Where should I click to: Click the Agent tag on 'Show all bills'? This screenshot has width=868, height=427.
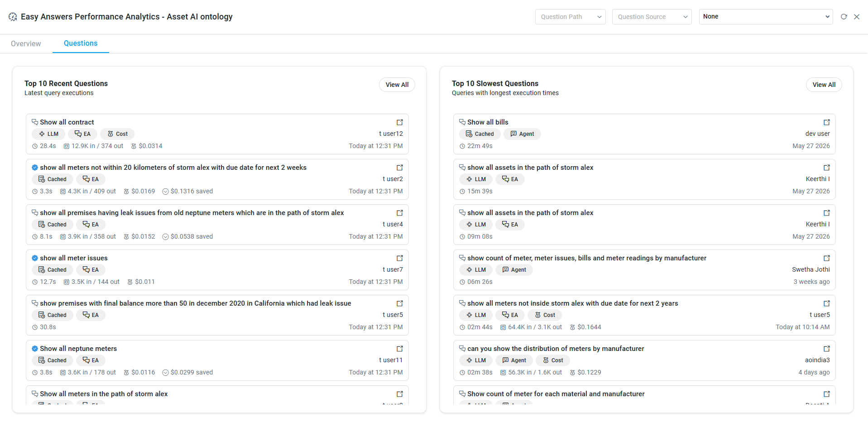(522, 134)
